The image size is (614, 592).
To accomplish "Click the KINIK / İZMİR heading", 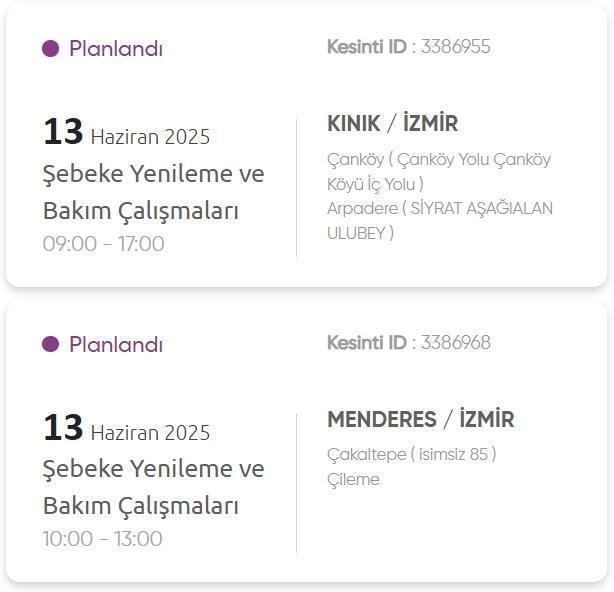I will pos(393,123).
